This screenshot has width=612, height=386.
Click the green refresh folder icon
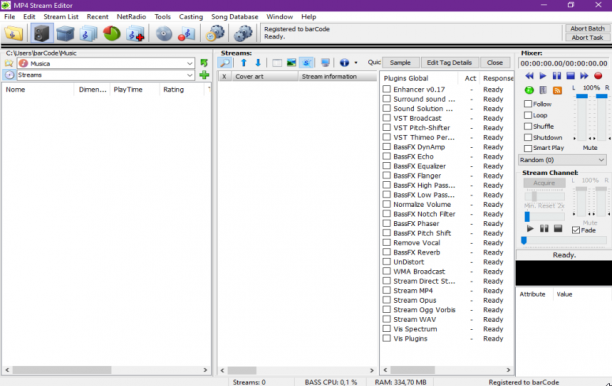click(x=204, y=63)
